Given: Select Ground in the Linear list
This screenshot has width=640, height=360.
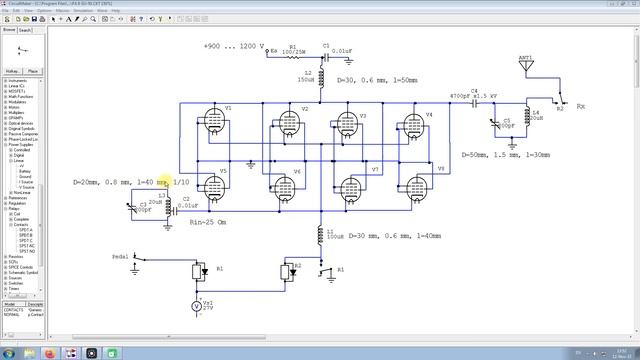Looking at the screenshot, I should (x=25, y=177).
